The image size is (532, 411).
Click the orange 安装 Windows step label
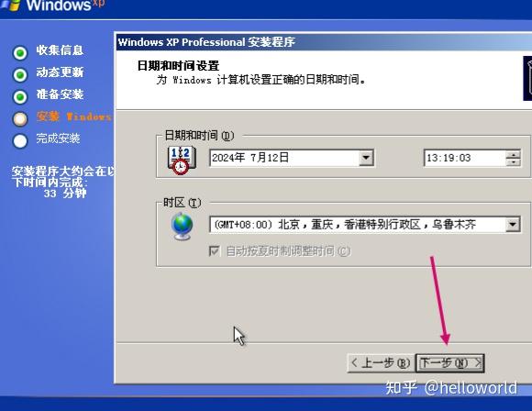click(x=74, y=117)
